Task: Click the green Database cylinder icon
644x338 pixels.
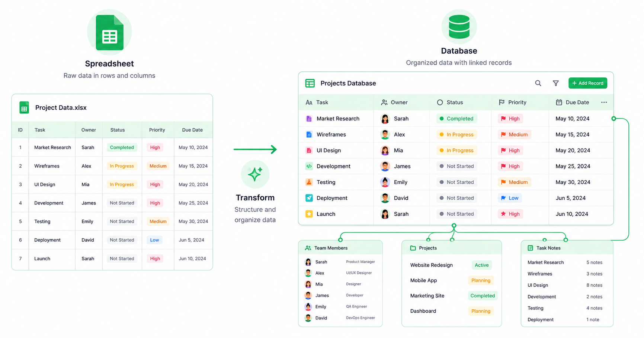Action: (459, 27)
